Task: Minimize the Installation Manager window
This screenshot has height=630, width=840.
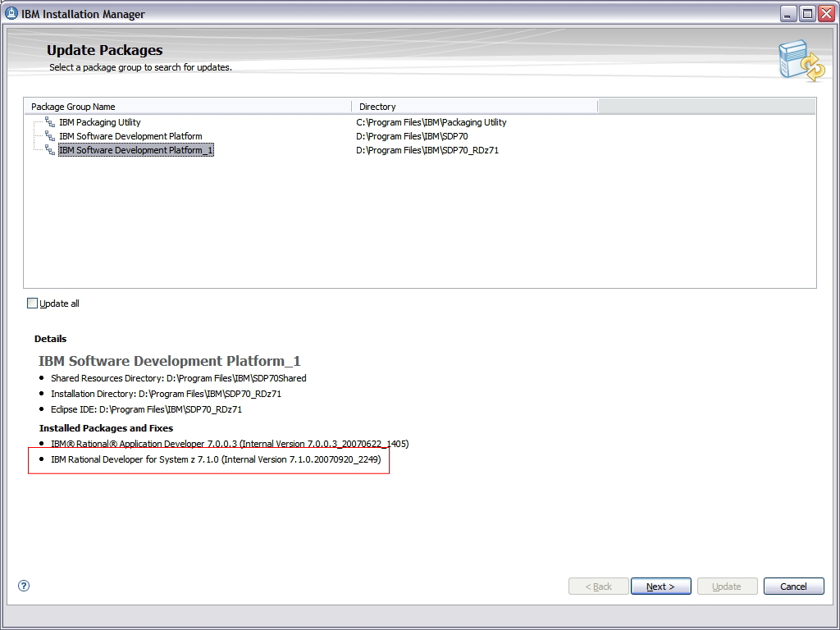Action: pos(787,14)
